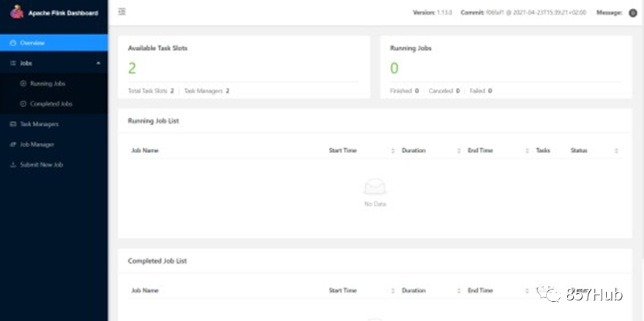
Task: Open Running Jobs in the sidebar
Action: pos(54,84)
